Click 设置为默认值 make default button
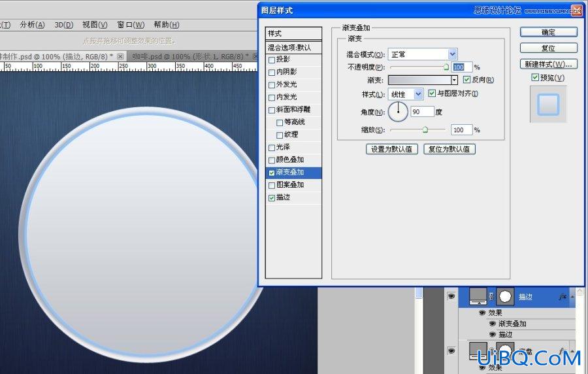This screenshot has width=588, height=374. pos(392,149)
